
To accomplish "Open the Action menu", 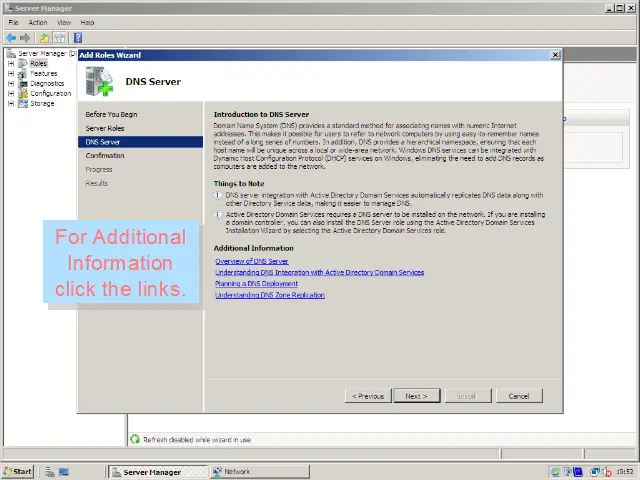I will [38, 22].
